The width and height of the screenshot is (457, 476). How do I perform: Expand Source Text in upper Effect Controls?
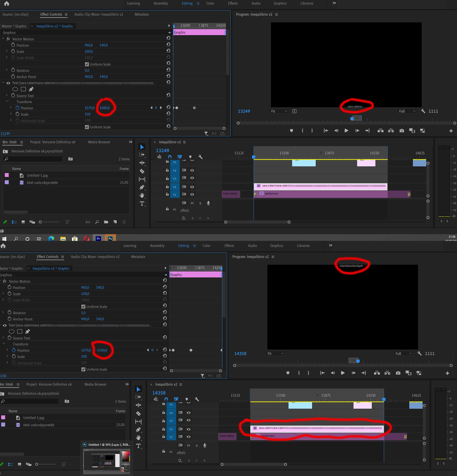(x=7, y=95)
